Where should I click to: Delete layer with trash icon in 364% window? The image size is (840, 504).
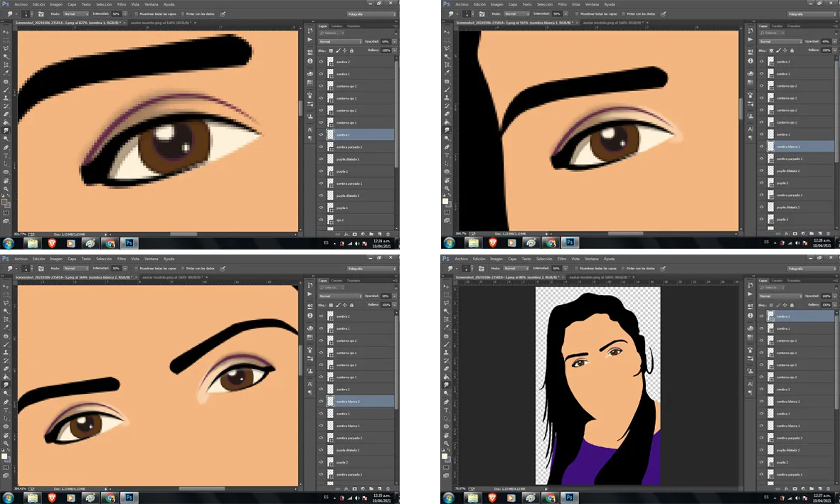click(x=388, y=488)
